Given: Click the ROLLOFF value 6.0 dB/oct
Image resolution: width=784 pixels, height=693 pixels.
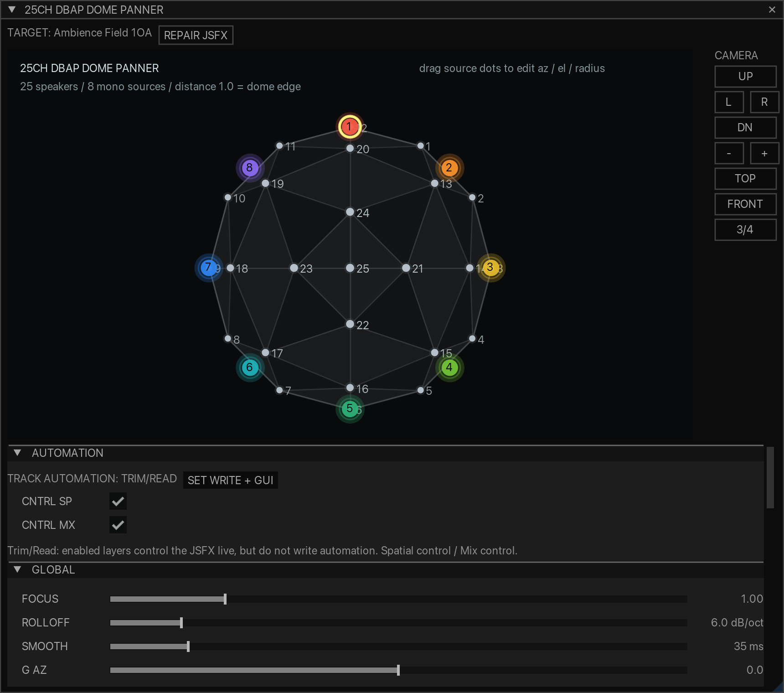Looking at the screenshot, I should coord(737,623).
